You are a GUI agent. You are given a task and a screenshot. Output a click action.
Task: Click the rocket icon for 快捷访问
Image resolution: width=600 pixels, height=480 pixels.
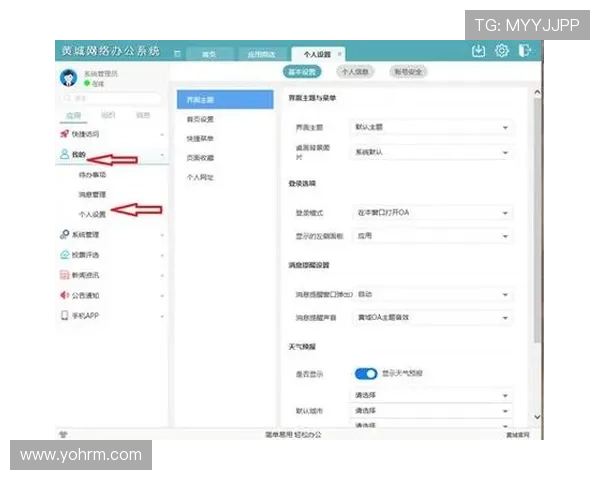64,134
